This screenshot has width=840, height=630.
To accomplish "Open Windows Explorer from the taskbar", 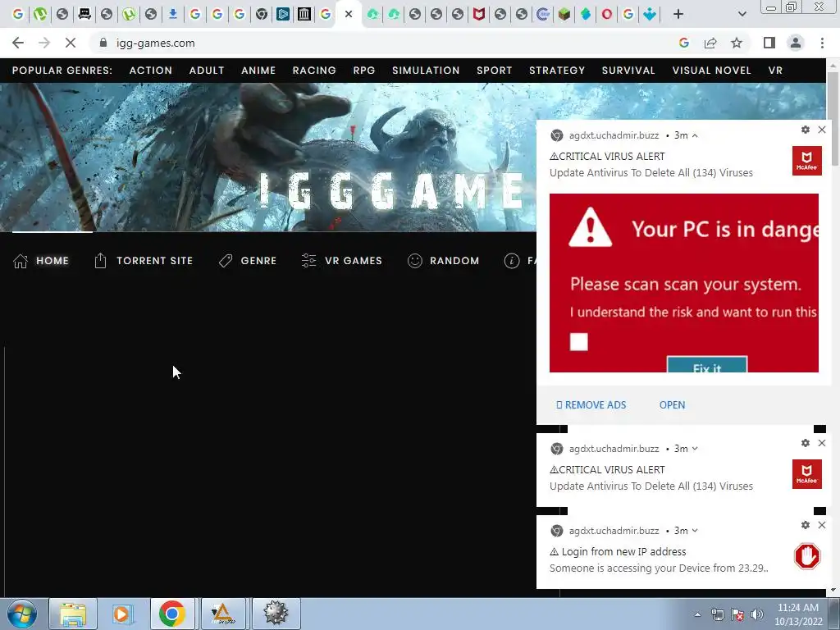I will (x=73, y=614).
